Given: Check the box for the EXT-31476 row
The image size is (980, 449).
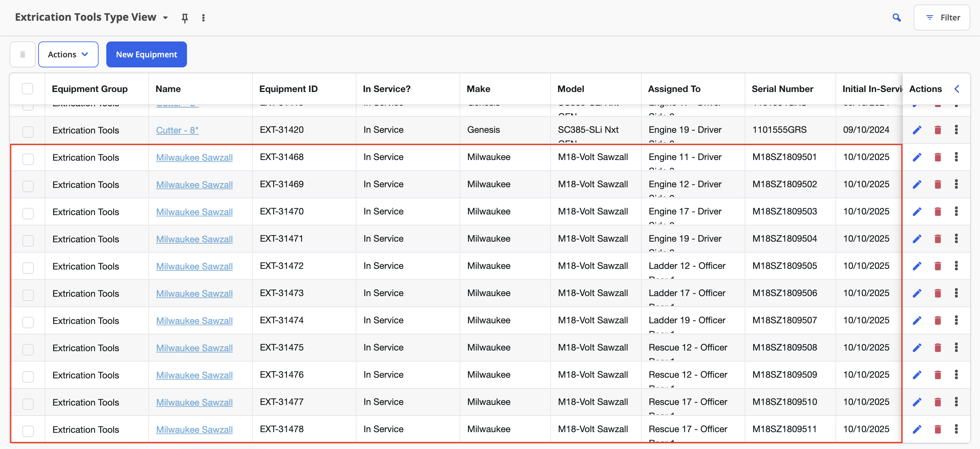Looking at the screenshot, I should click(28, 377).
